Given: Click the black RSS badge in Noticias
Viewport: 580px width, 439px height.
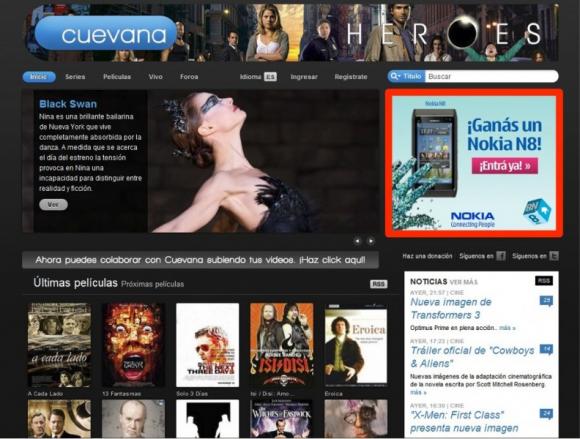Looking at the screenshot, I should click(x=544, y=281).
